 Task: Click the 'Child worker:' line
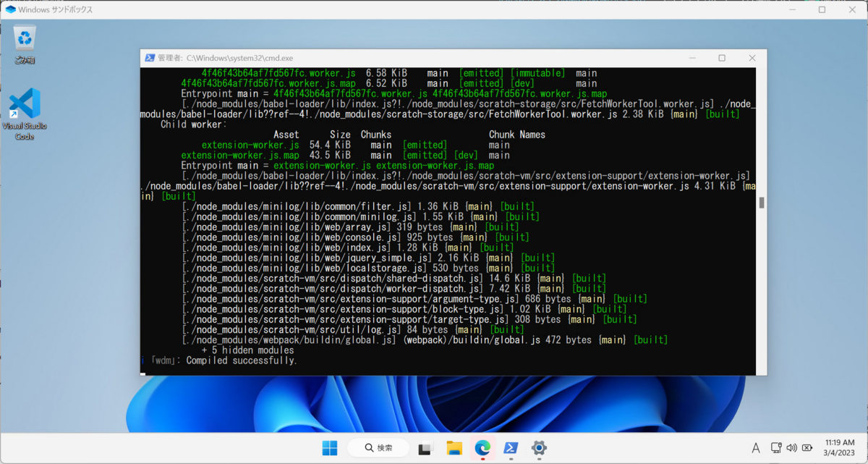[194, 125]
